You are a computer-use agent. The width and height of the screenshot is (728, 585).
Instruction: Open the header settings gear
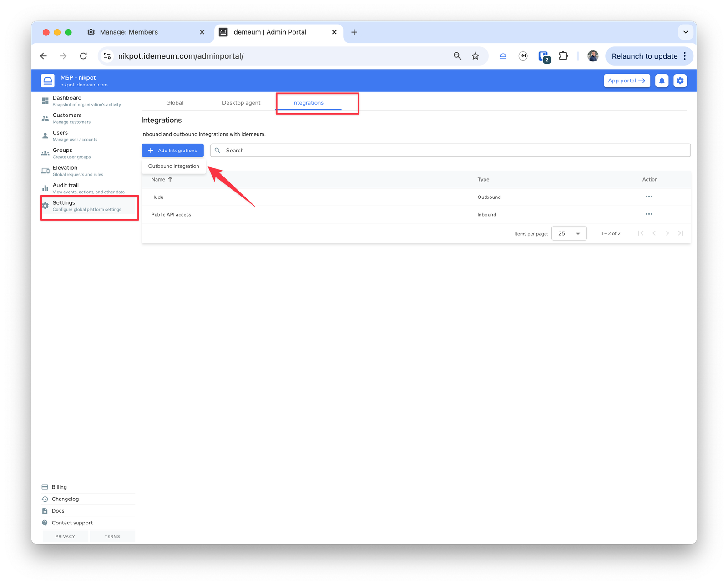680,81
